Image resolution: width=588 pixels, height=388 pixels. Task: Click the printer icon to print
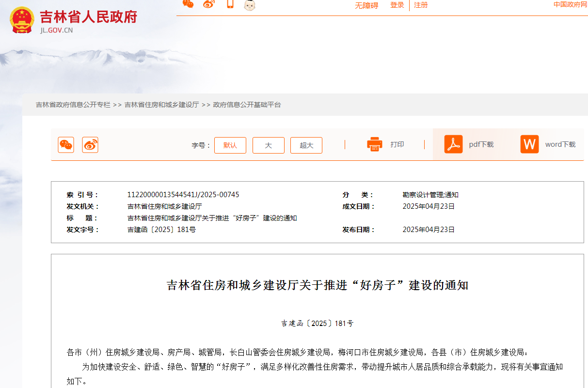[x=375, y=144]
